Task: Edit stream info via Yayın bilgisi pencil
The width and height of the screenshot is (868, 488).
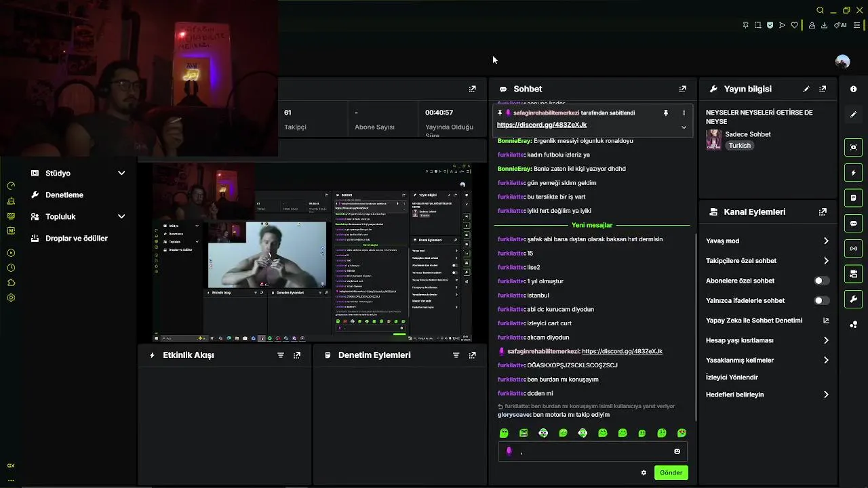Action: tap(806, 89)
